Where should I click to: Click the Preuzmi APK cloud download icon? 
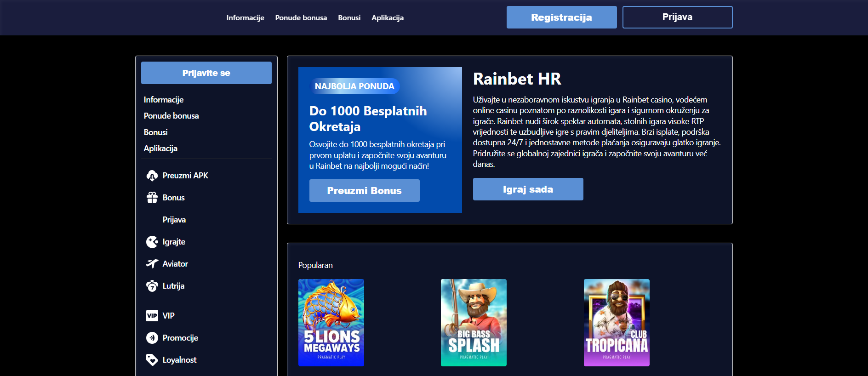coord(152,176)
